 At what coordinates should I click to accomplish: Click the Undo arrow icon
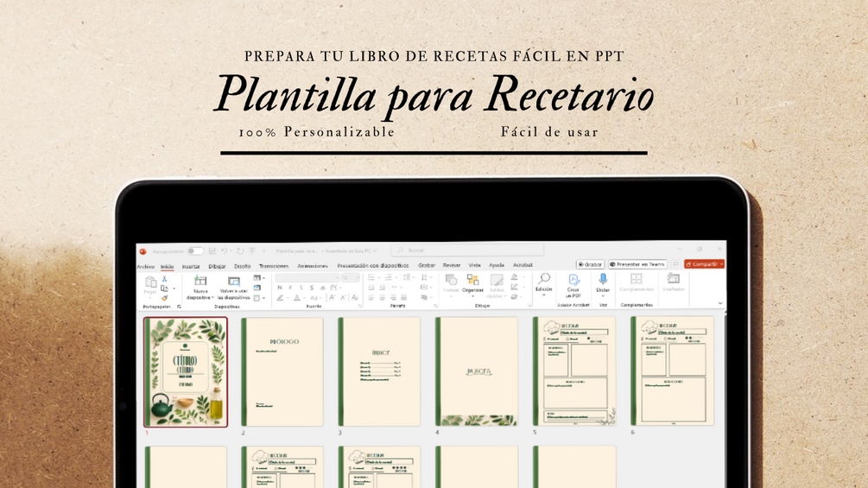(225, 251)
